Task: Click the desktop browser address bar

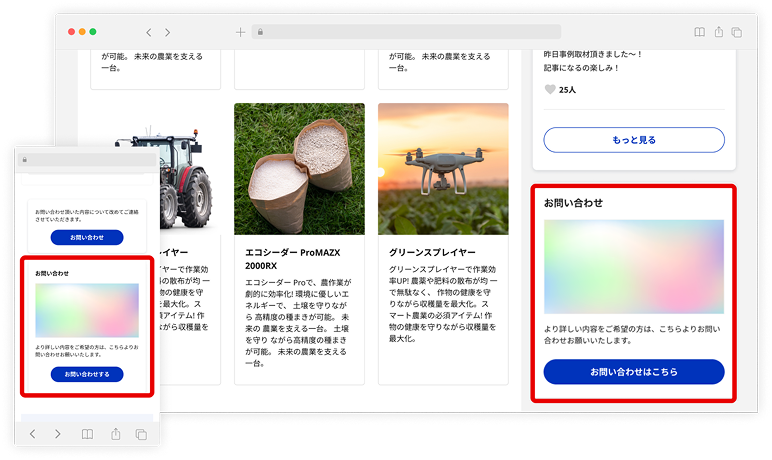Action: (406, 32)
